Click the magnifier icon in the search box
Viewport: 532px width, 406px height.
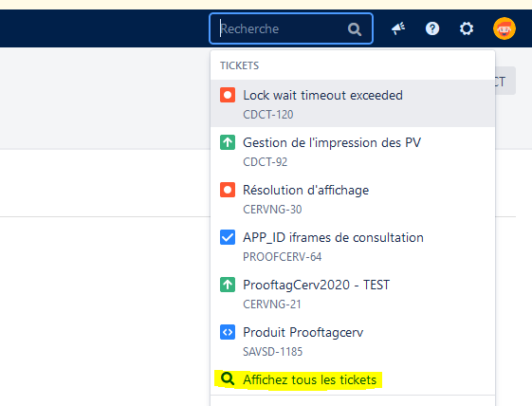355,29
